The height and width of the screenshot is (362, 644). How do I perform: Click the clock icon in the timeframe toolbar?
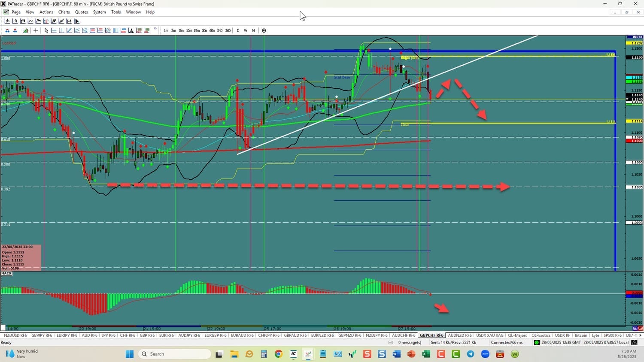(264, 30)
